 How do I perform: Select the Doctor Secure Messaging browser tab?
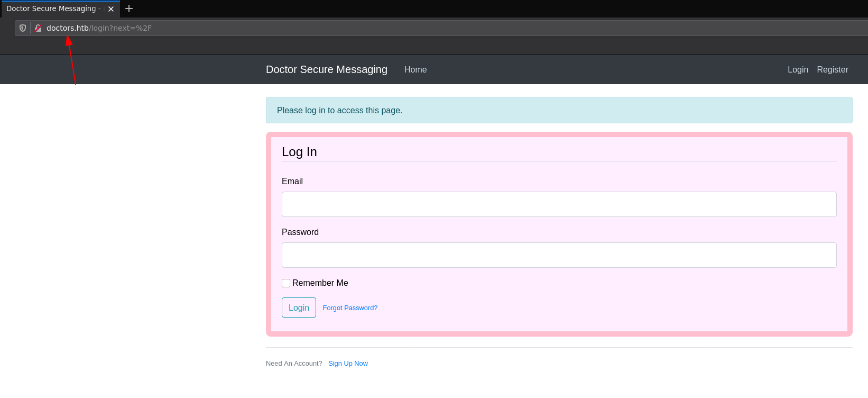[x=52, y=9]
